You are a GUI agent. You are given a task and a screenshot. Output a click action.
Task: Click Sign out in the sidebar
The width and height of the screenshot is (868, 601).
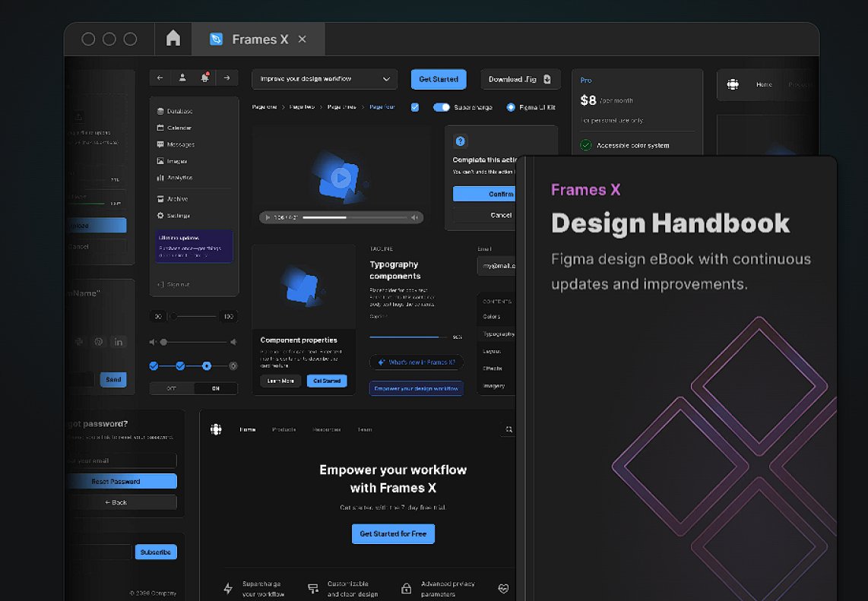(x=174, y=284)
